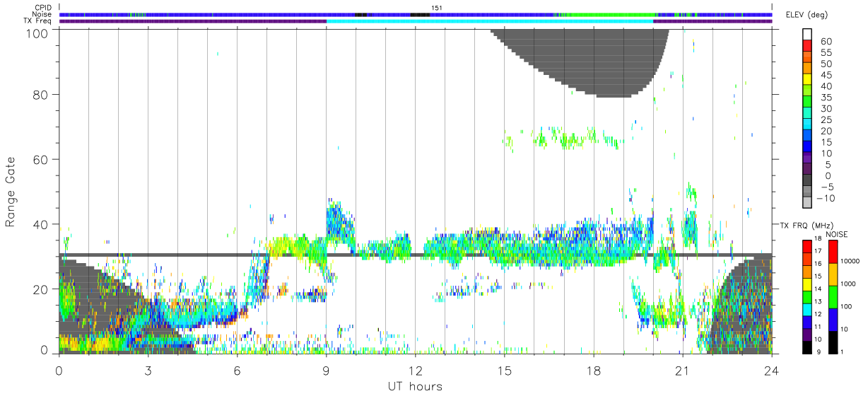
Task: Pick the green NOISE swatch between 1000 and 100
Action: click(x=832, y=296)
